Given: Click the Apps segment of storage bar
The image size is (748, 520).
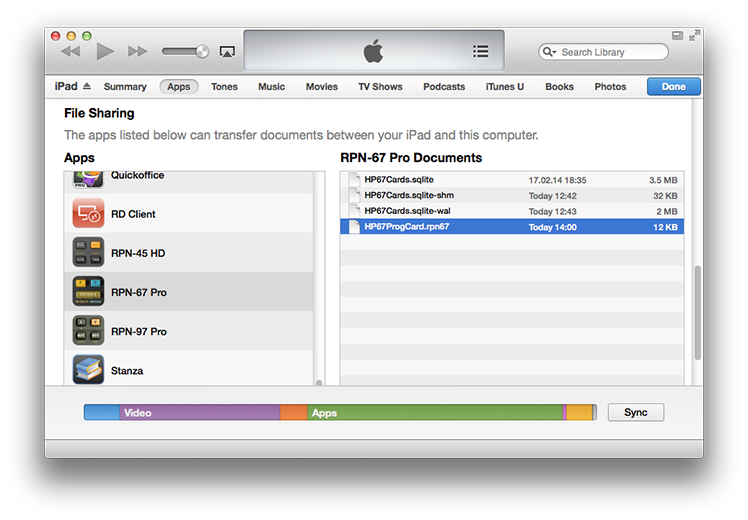Looking at the screenshot, I should pyautogui.click(x=435, y=412).
